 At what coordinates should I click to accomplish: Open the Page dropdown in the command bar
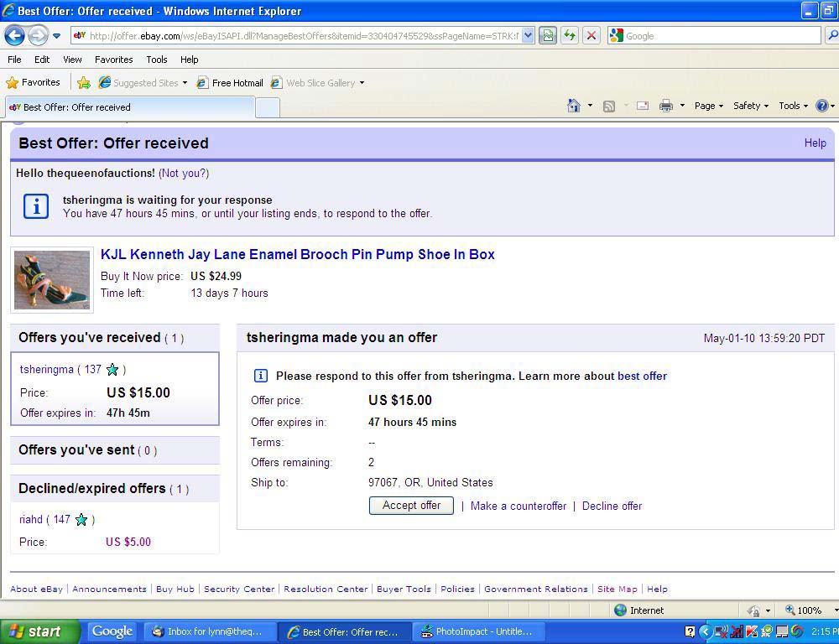708,106
